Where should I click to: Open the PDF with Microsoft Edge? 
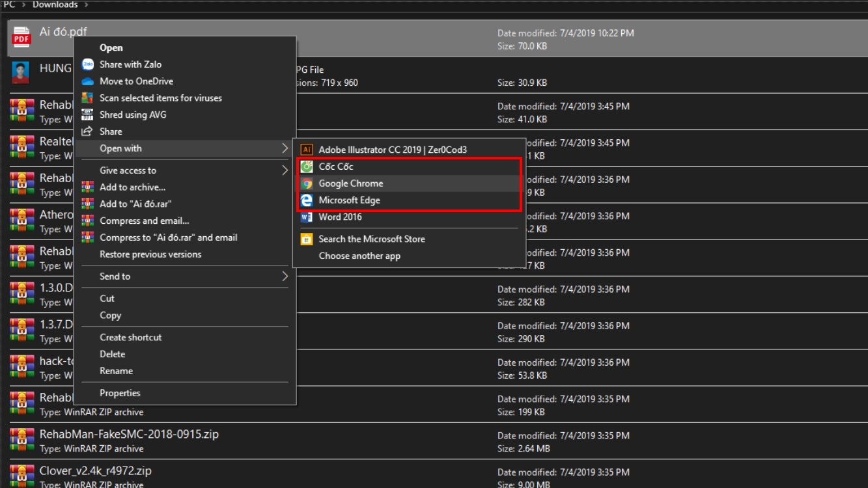coord(410,200)
